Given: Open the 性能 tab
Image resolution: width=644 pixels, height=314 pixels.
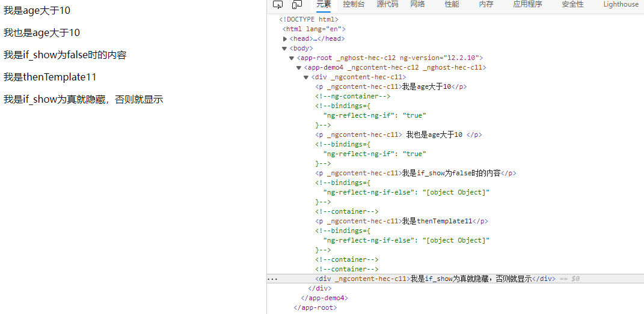Looking at the screenshot, I should click(452, 5).
